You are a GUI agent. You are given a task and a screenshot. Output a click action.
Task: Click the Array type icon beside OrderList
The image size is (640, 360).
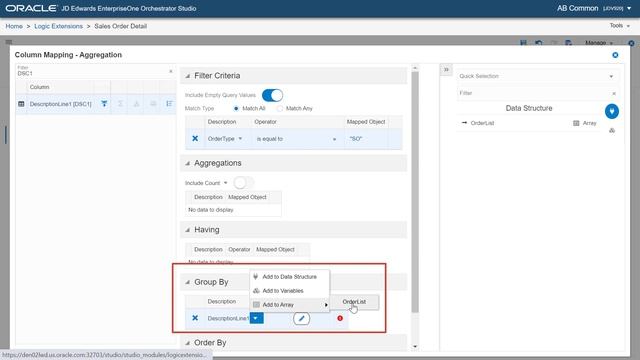click(x=576, y=123)
